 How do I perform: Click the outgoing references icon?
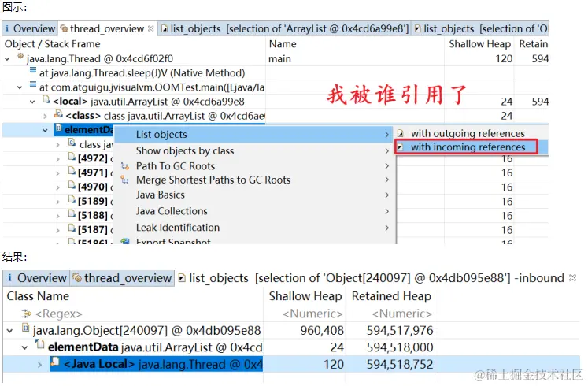click(x=401, y=133)
